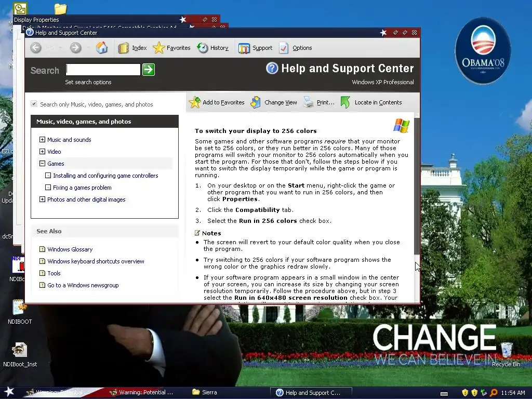Click into the Search text field
532x399 pixels.
[x=103, y=70]
